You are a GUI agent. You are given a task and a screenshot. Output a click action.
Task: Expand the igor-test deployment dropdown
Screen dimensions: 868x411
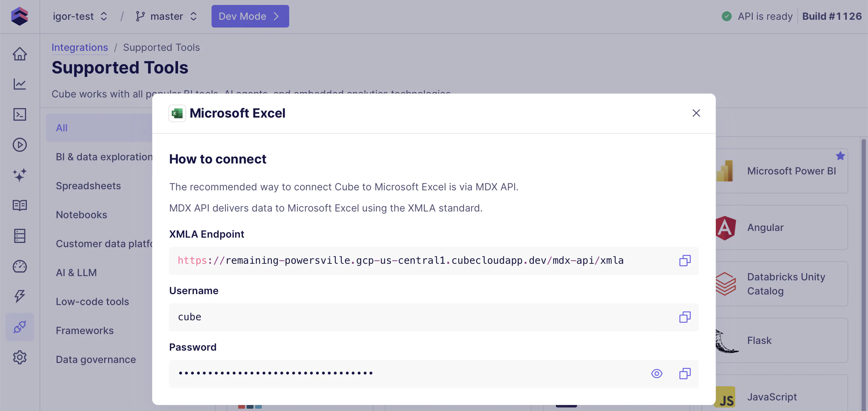click(80, 16)
